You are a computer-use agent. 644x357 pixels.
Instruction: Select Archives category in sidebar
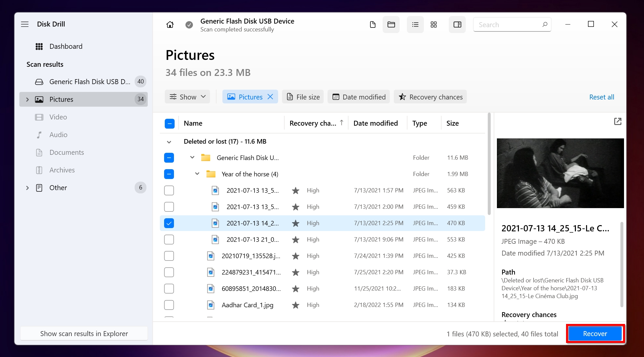84,170
